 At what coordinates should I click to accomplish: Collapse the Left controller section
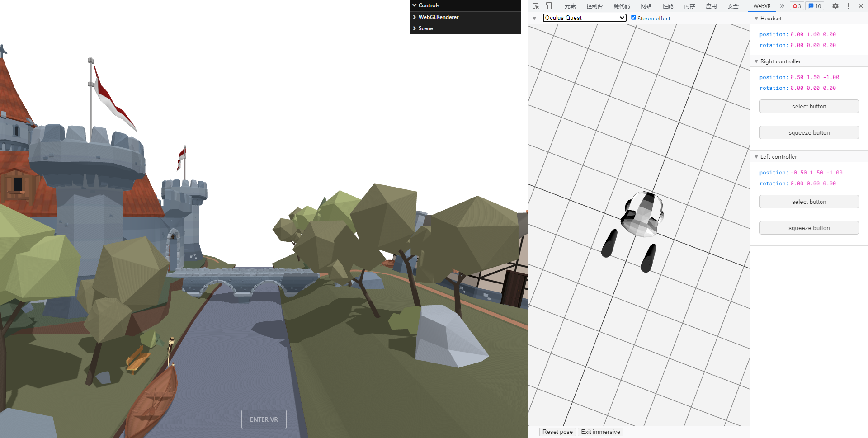tap(756, 157)
